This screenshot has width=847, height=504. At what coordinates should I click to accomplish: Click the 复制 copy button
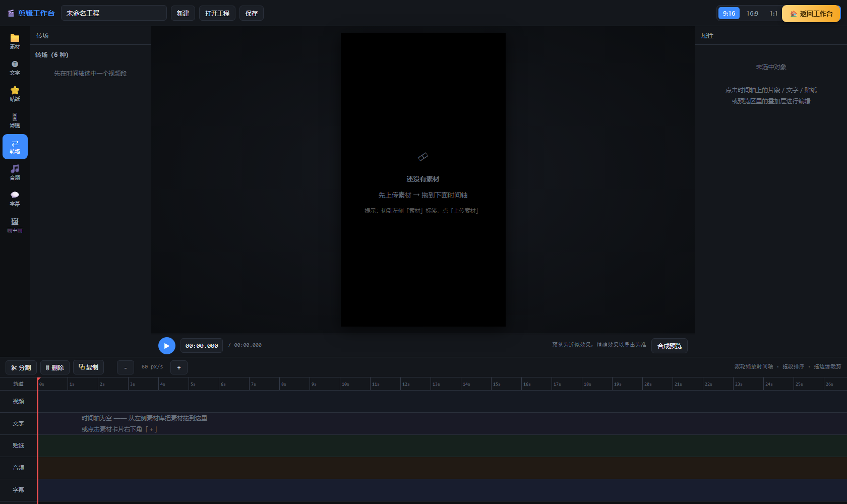tap(88, 367)
